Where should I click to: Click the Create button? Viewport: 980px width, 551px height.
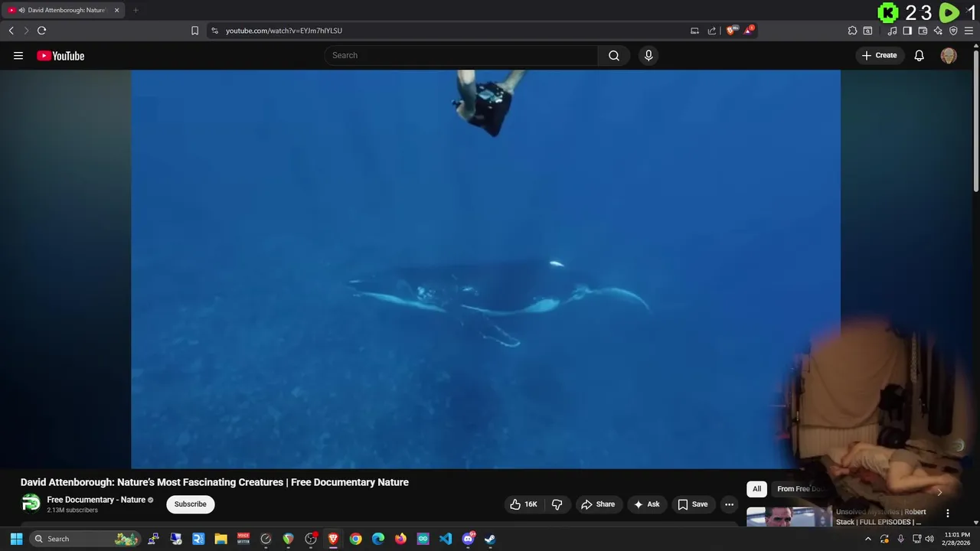(879, 55)
